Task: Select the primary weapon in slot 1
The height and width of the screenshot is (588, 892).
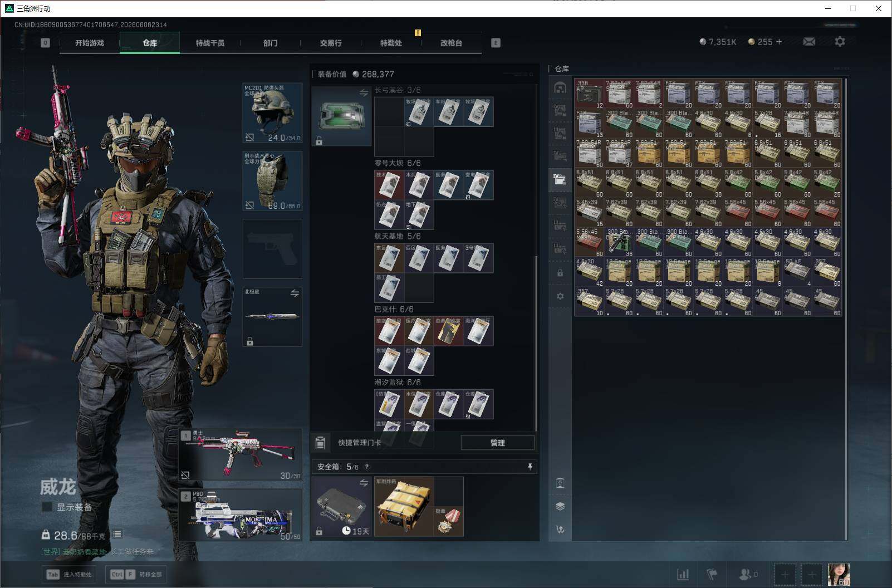Action: (241, 454)
